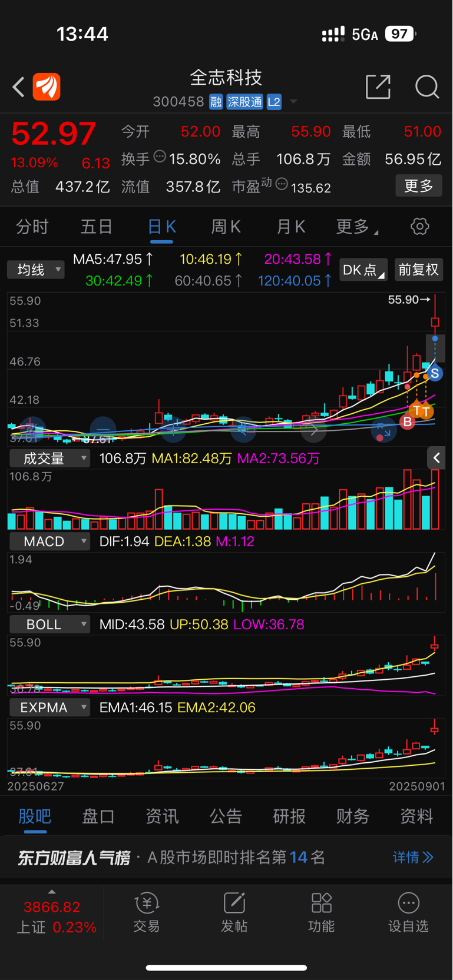Expand stock title dropdown triangle
Viewport: 453px width, 980px height.
pyautogui.click(x=293, y=102)
